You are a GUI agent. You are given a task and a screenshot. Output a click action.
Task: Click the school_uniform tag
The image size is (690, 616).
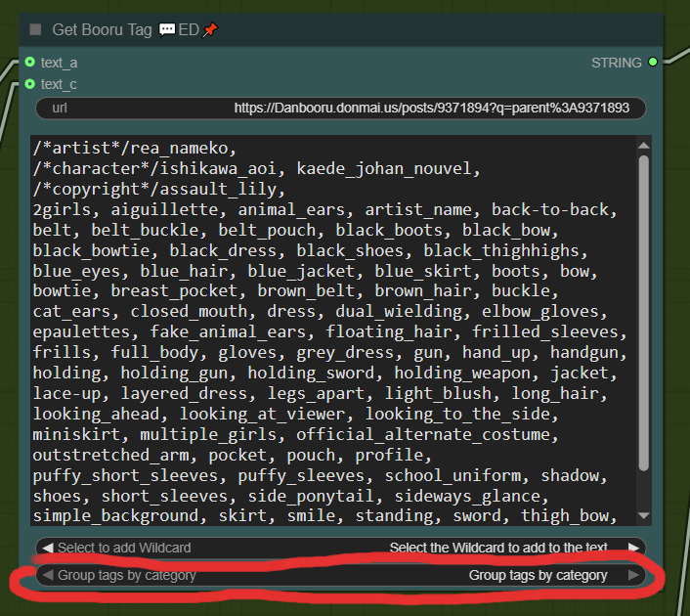coord(453,476)
